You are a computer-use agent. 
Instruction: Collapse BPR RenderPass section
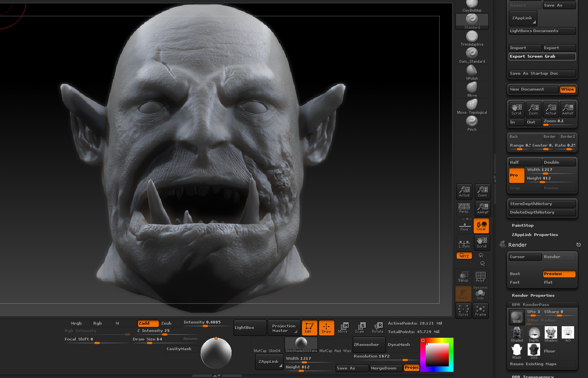click(x=530, y=304)
